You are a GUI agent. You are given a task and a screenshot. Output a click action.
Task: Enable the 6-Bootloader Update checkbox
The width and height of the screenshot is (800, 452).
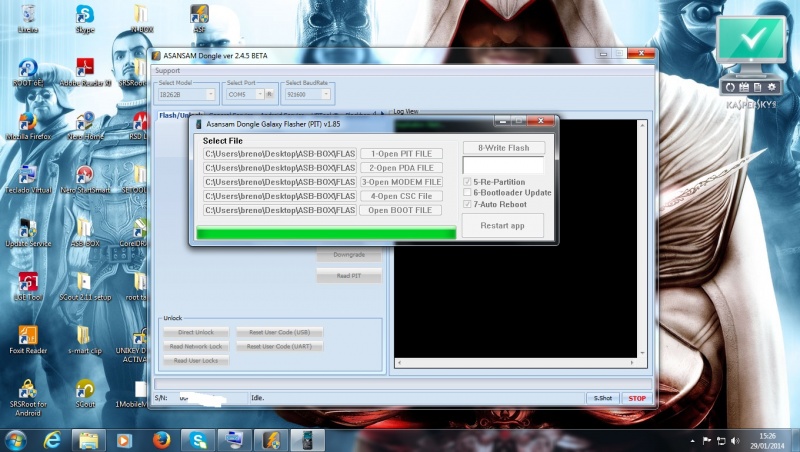[x=467, y=192]
